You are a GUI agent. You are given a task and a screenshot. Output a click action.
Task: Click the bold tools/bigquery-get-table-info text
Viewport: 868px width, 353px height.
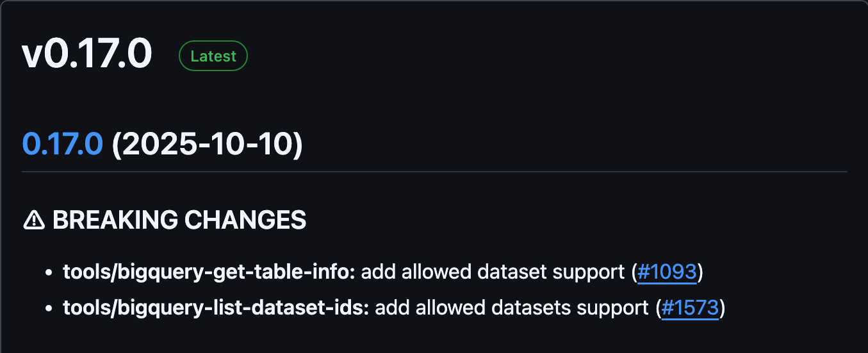pos(209,272)
